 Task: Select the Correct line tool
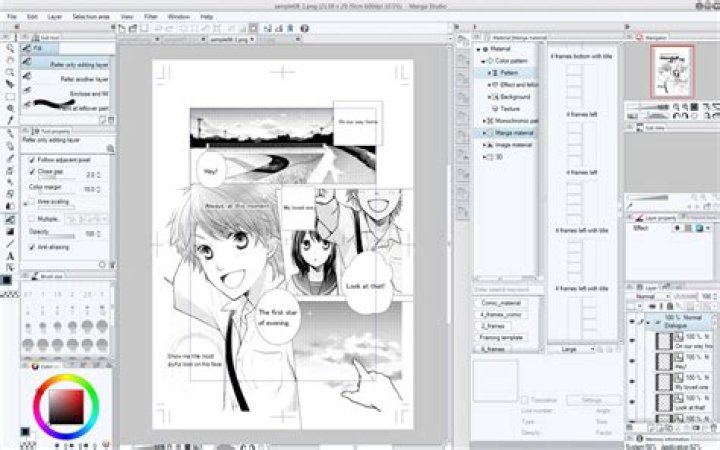[x=10, y=268]
